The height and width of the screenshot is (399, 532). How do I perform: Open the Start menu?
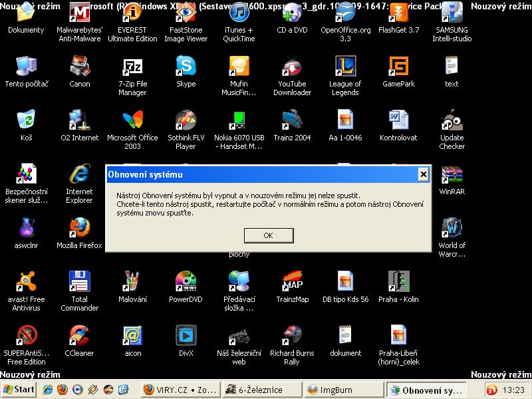(19, 390)
